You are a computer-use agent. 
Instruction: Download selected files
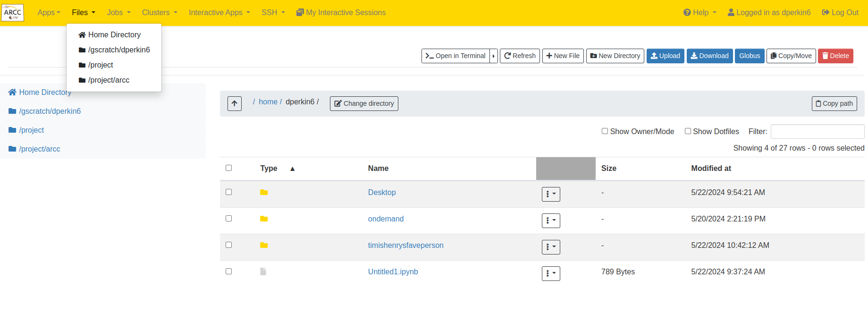pos(710,56)
